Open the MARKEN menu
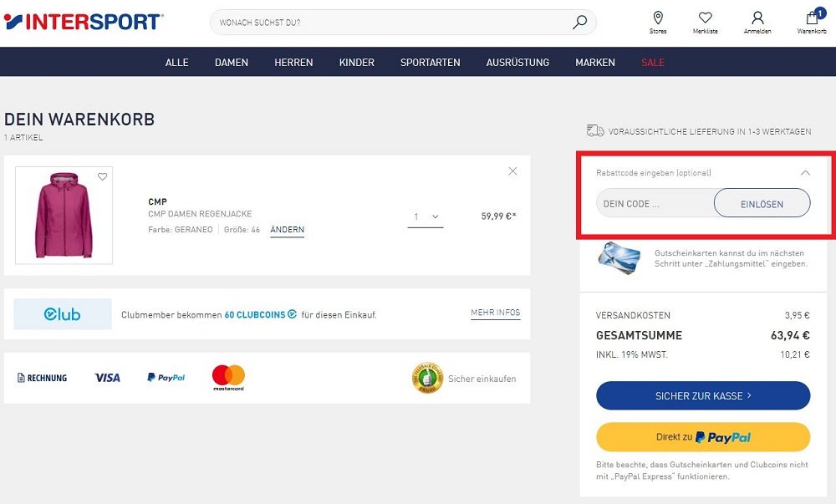 [x=595, y=63]
